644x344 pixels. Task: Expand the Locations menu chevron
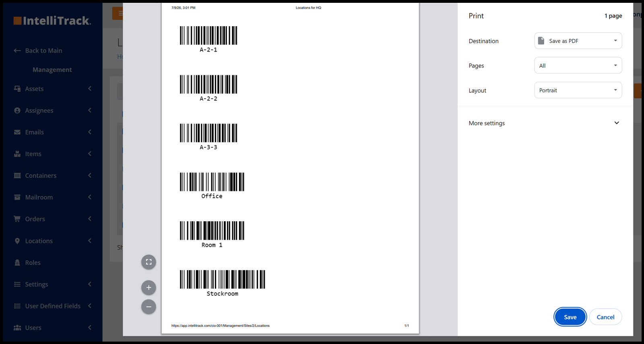point(90,241)
